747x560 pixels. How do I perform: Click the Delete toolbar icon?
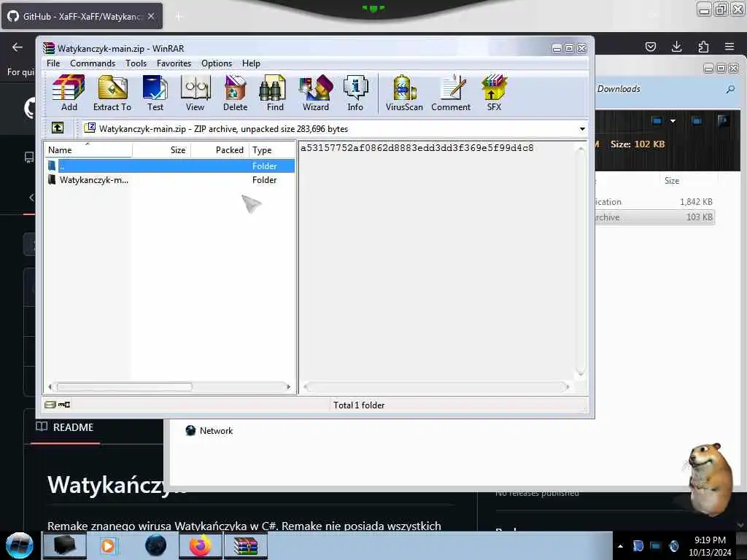[x=236, y=93]
